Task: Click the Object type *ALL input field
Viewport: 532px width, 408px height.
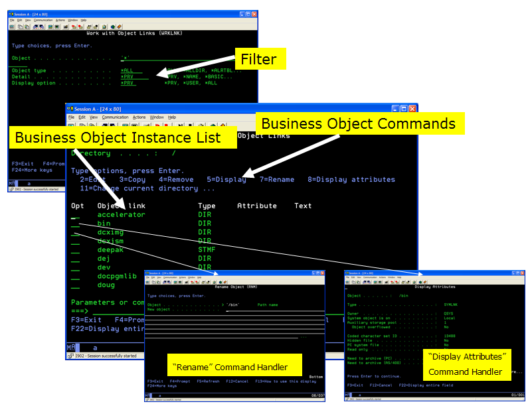Action: pyautogui.click(x=132, y=71)
